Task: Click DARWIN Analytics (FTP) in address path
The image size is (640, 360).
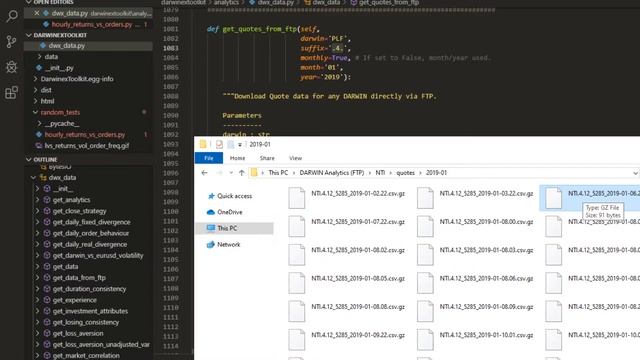Action: click(331, 173)
